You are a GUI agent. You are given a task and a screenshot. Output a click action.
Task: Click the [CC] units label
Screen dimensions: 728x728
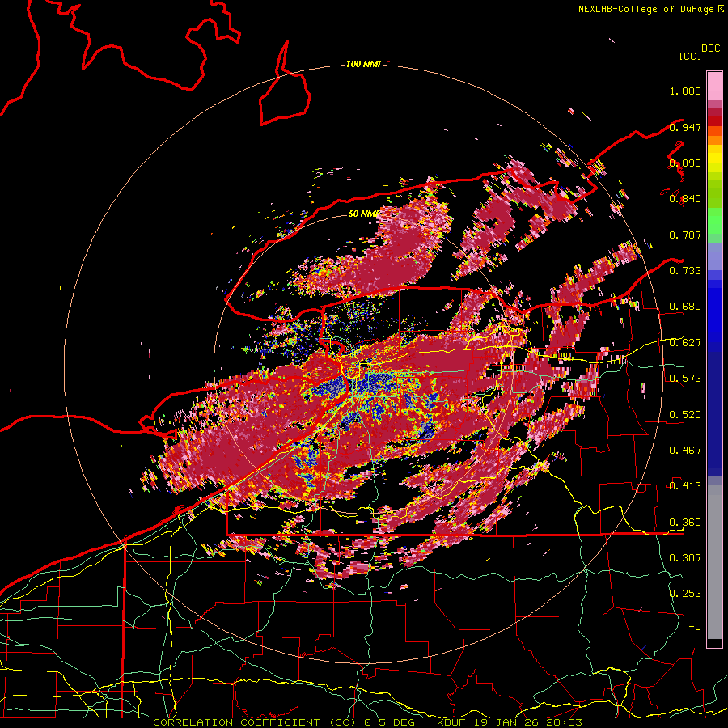pyautogui.click(x=691, y=56)
